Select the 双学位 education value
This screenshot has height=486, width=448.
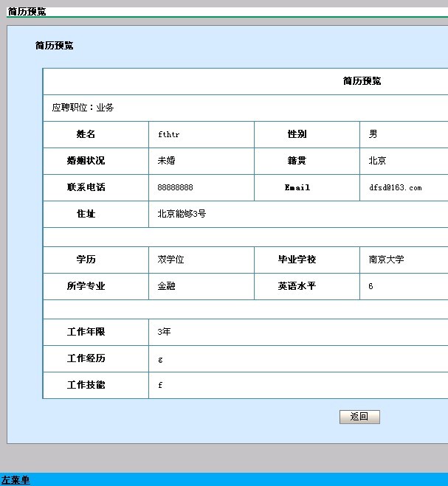pyautogui.click(x=170, y=260)
